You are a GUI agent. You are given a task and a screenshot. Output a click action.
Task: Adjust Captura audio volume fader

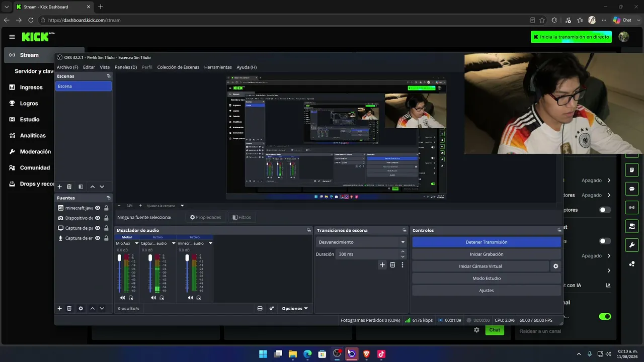pyautogui.click(x=150, y=258)
